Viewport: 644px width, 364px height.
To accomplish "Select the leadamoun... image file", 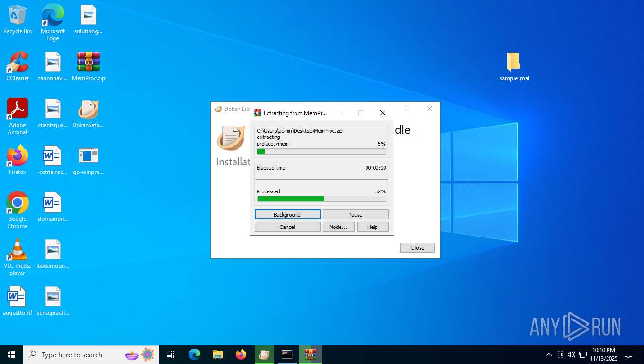I will (53, 254).
